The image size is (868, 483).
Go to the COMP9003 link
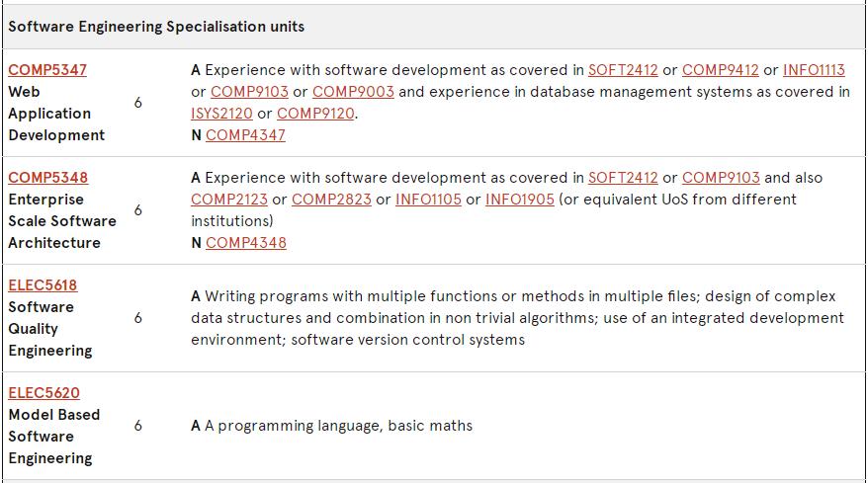[x=353, y=92]
